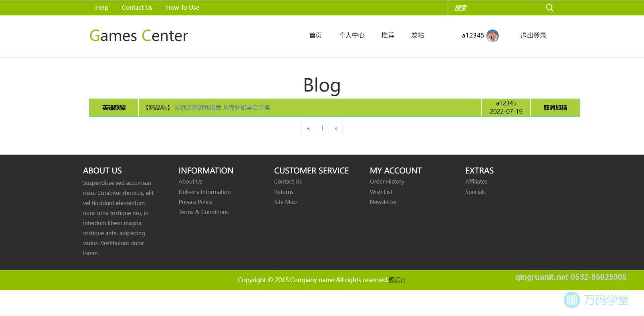Viewport: 644px width, 316px height.
Task: Open the a12345 user avatar image
Action: click(x=492, y=35)
